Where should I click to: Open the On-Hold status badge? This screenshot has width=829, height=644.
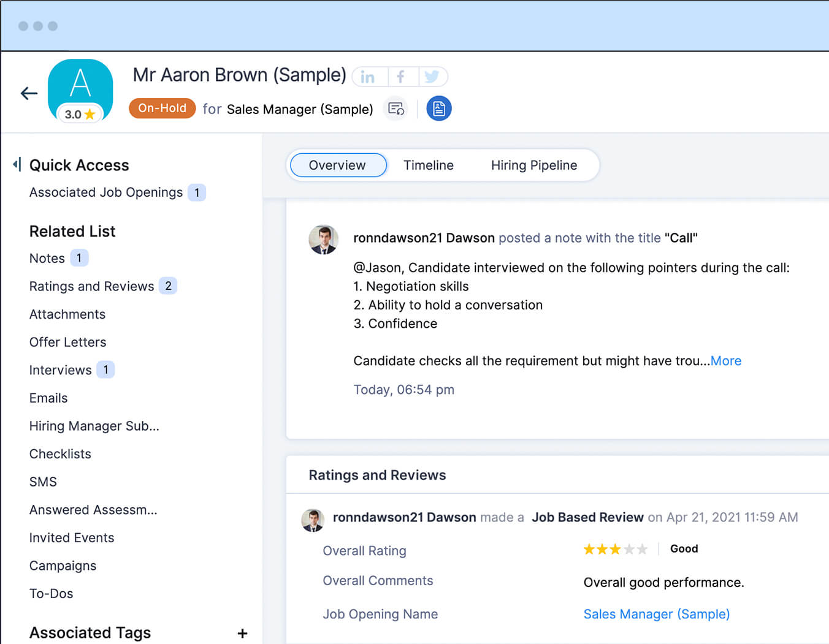coord(162,108)
